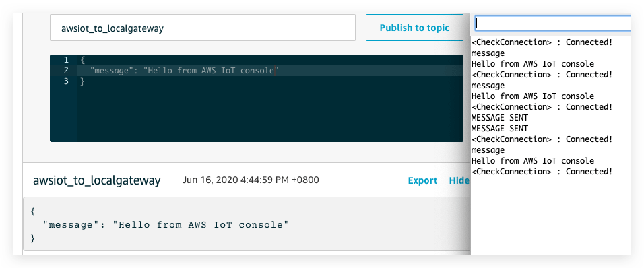The height and width of the screenshot is (268, 644).
Task: Select line number 3 in editor gutter
Action: tap(66, 81)
